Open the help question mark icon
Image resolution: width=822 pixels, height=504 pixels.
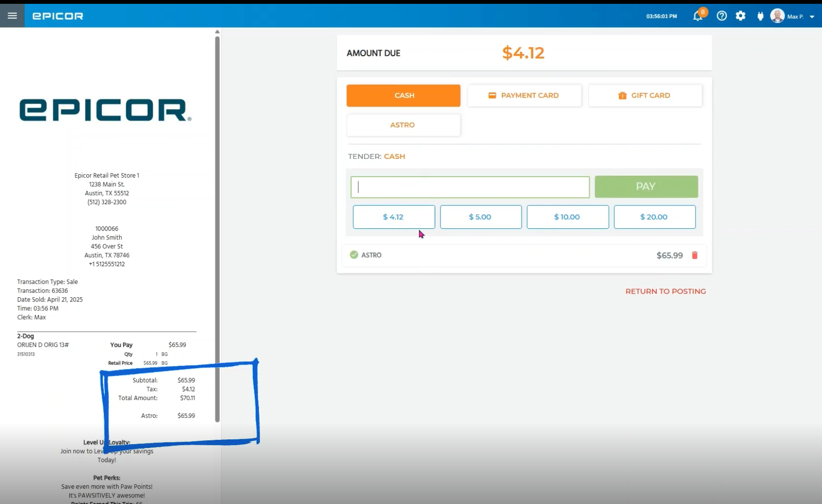coord(721,16)
